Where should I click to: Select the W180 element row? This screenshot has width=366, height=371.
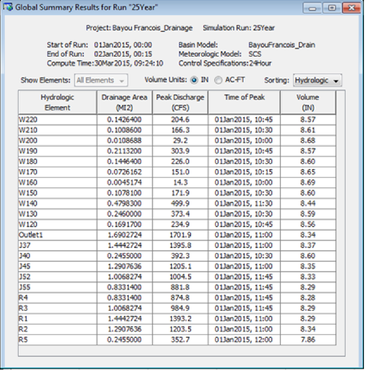point(177,162)
